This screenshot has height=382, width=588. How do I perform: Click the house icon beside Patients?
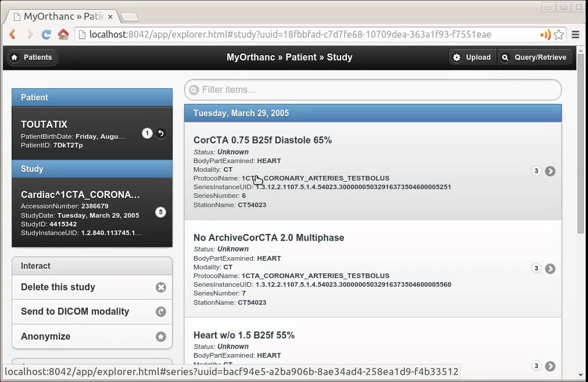15,57
